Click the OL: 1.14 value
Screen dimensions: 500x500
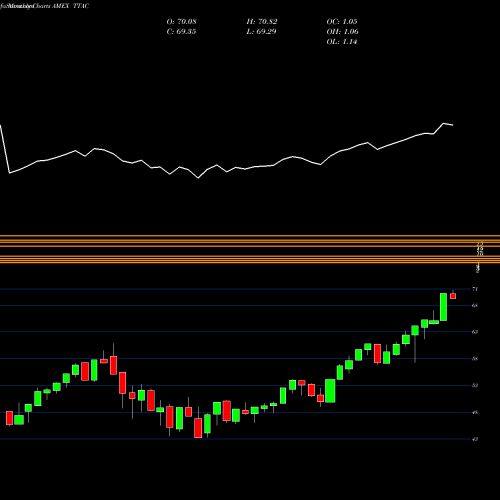342,42
